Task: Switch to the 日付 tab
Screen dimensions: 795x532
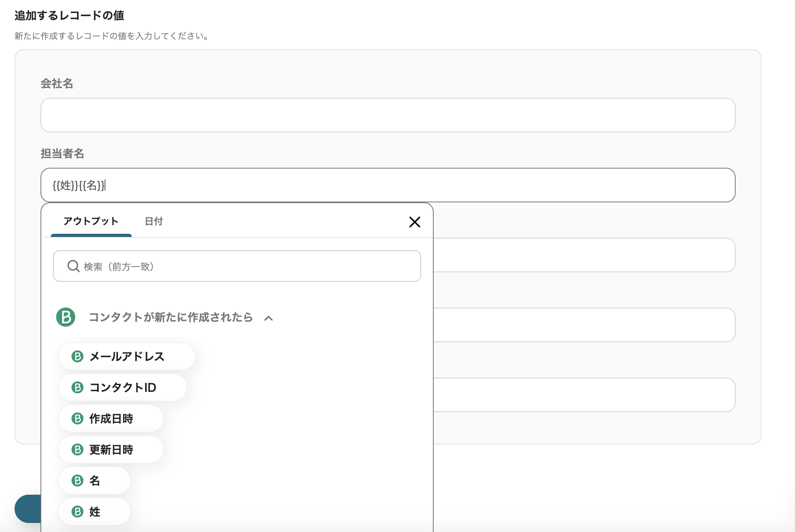Action: tap(154, 221)
